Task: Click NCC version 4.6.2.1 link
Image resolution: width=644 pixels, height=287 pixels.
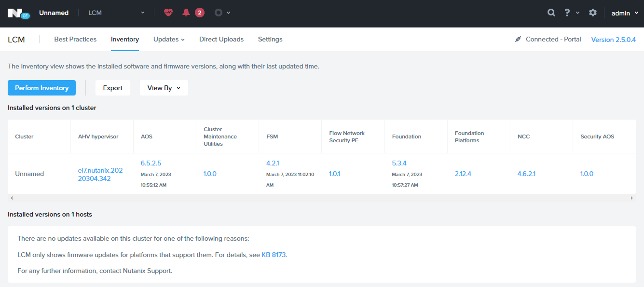Action: [526, 174]
